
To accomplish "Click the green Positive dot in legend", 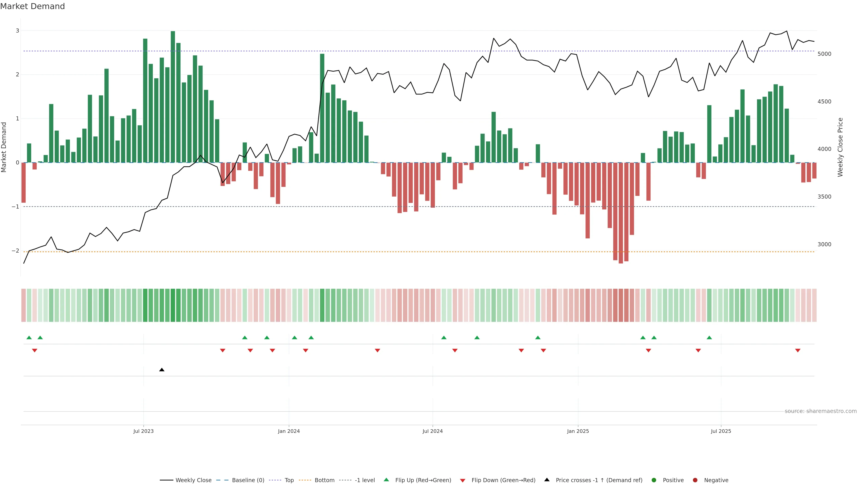I will pos(654,480).
